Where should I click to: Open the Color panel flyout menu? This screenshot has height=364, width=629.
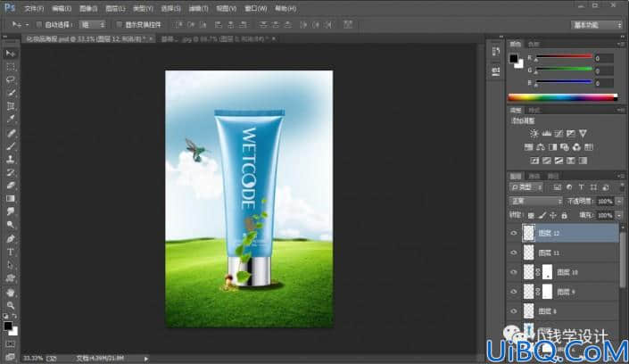pos(621,44)
